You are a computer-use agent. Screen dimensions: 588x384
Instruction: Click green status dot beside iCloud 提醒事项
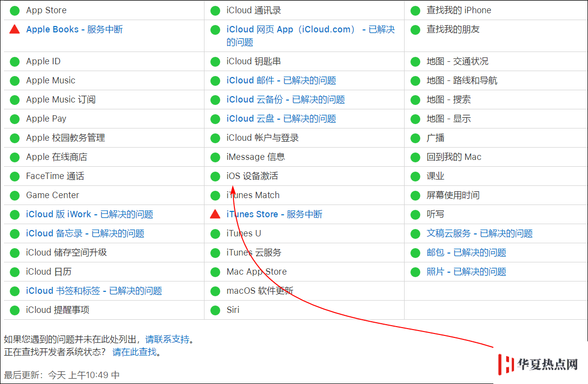[15, 310]
